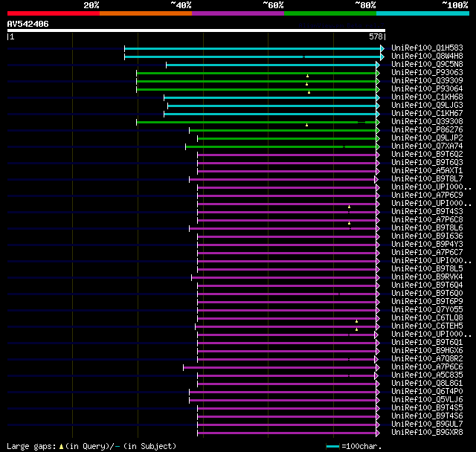Image resolution: width=476 pixels, height=452 pixels.
Task: Select the UniRef100_Q39308 label
Action: (427, 122)
